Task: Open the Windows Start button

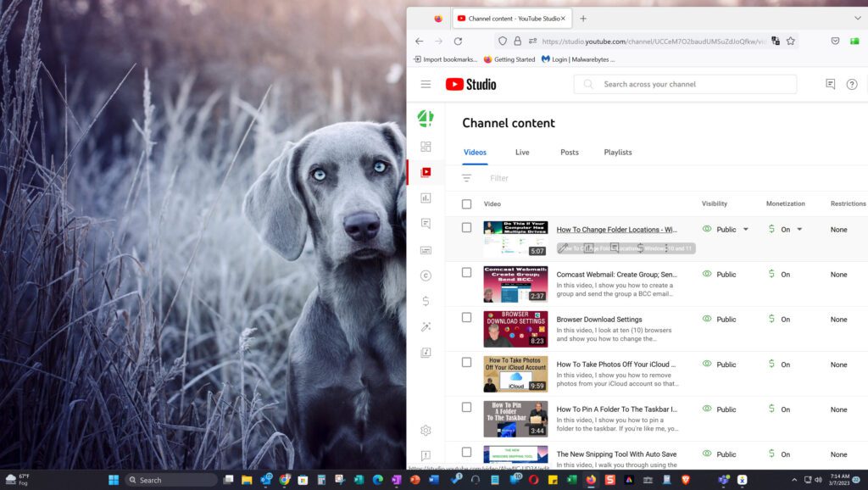Action: click(x=114, y=480)
